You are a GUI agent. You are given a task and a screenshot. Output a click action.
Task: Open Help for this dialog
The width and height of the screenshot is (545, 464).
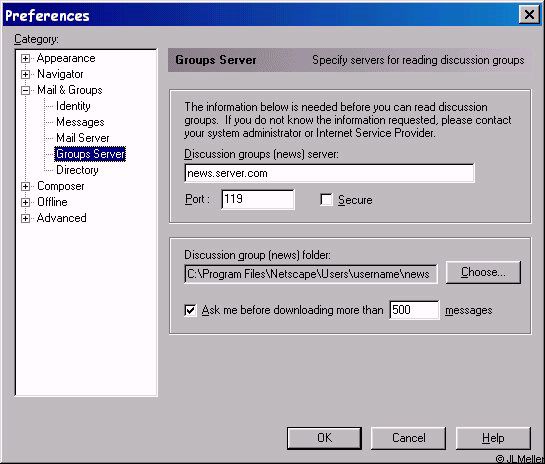(493, 438)
